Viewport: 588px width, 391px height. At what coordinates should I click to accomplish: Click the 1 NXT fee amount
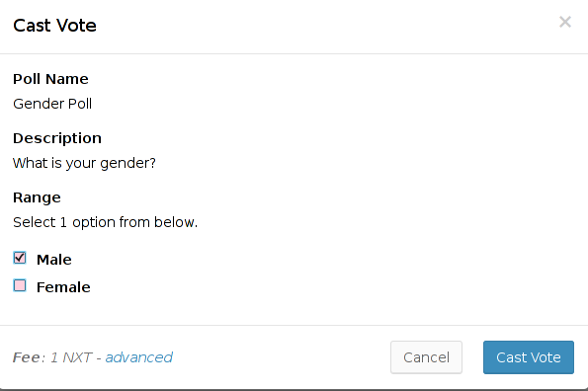click(x=71, y=357)
